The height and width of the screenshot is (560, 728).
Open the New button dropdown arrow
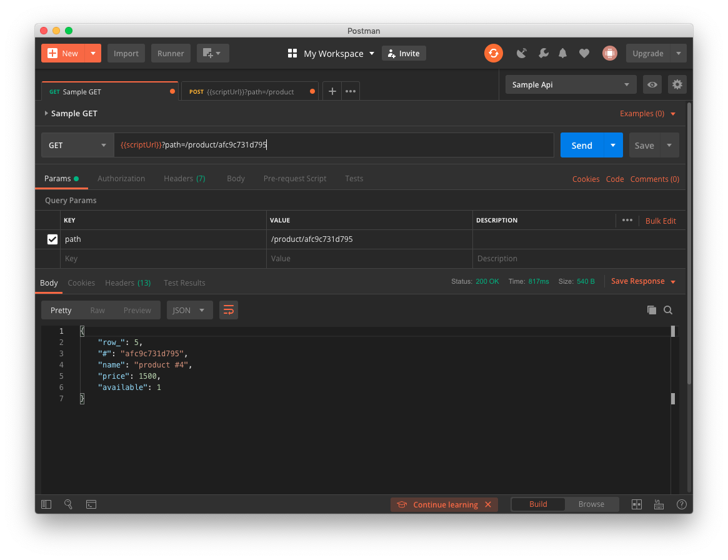coord(93,53)
